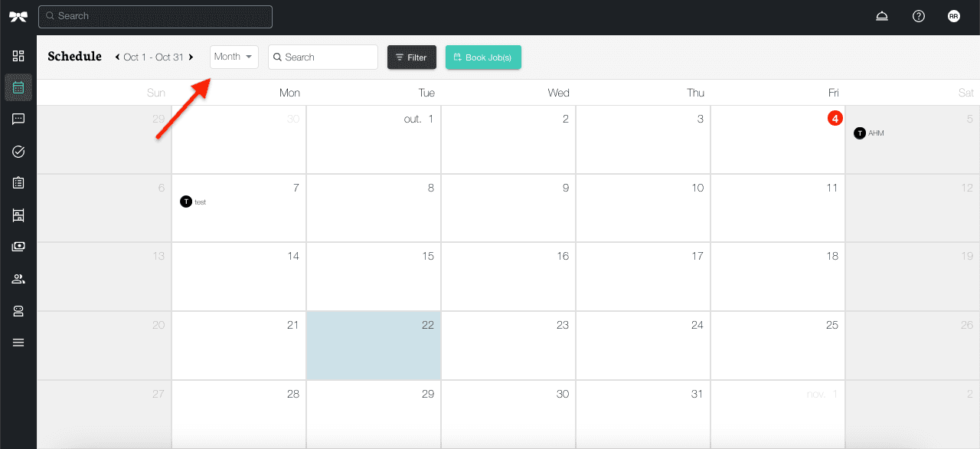Screen dimensions: 980x449
Task: Select the Schedule calendar icon in sidebar
Action: (18, 87)
